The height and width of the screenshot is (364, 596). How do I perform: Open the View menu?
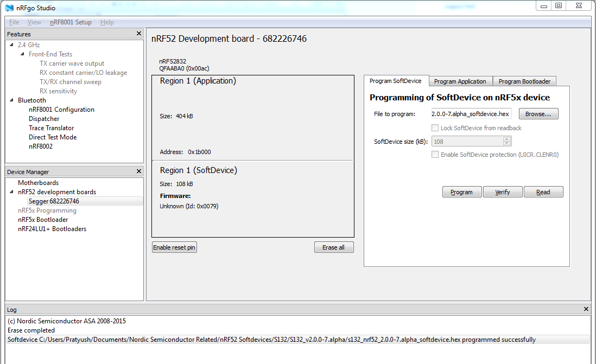tap(34, 22)
